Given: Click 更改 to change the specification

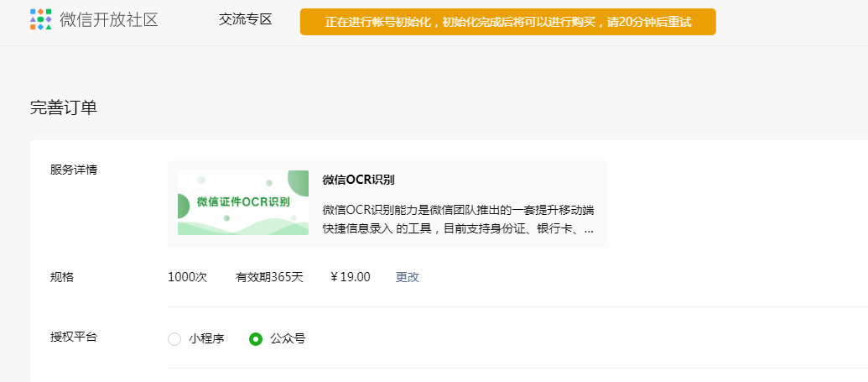Looking at the screenshot, I should point(408,277).
